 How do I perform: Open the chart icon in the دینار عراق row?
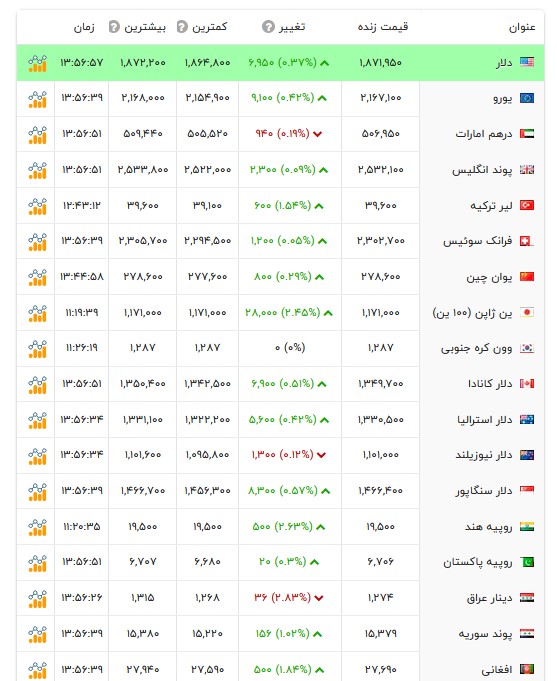coord(37,598)
